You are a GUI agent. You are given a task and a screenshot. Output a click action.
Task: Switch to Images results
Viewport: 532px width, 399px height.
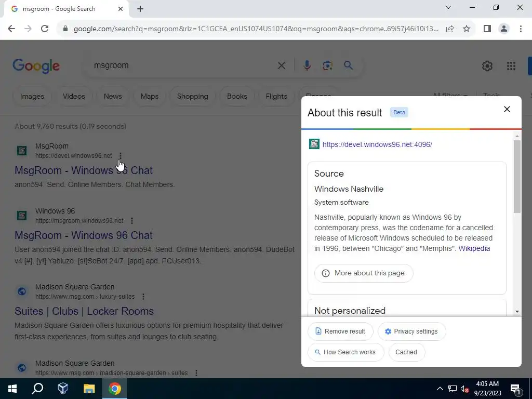pyautogui.click(x=32, y=96)
